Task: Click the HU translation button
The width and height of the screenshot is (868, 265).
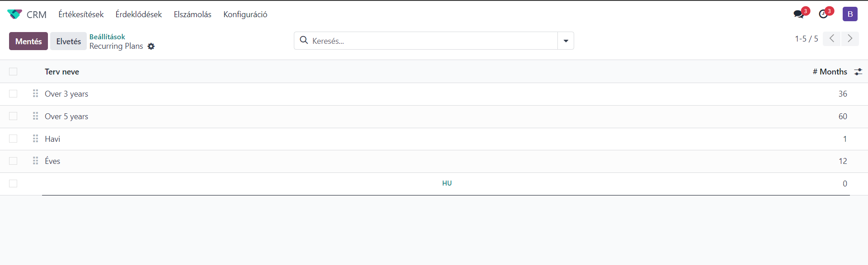Action: [x=447, y=183]
